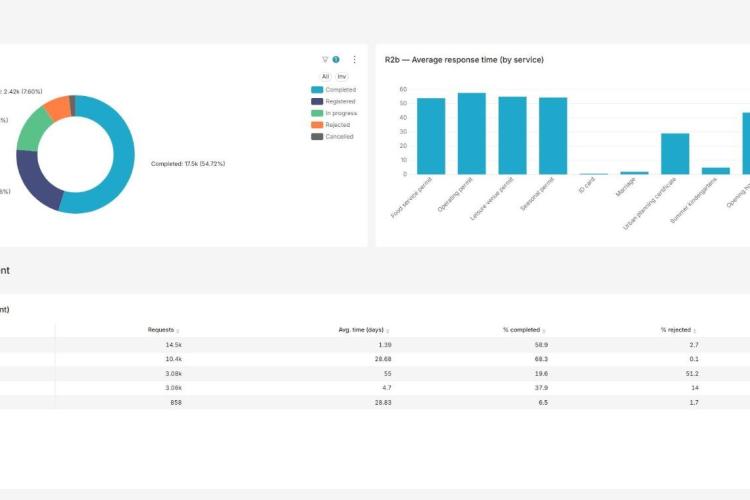Sort by the % rejected column

point(678,330)
